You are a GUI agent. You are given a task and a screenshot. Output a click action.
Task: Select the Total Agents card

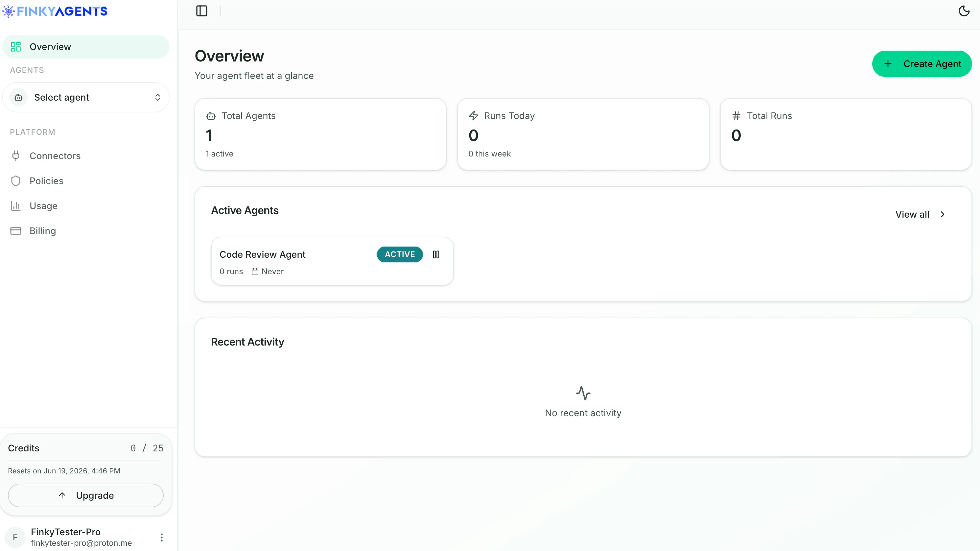point(320,134)
